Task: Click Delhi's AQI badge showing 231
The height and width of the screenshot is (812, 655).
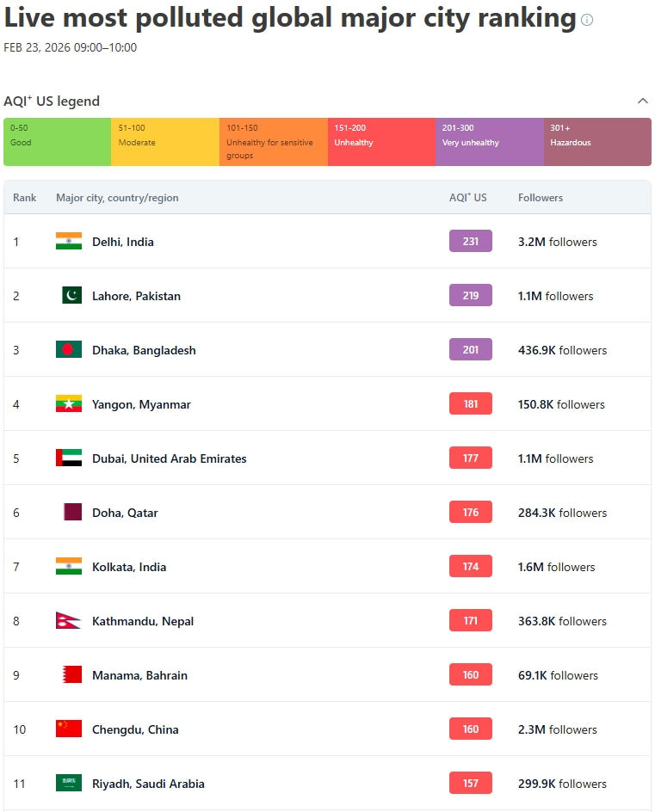Action: pyautogui.click(x=470, y=241)
